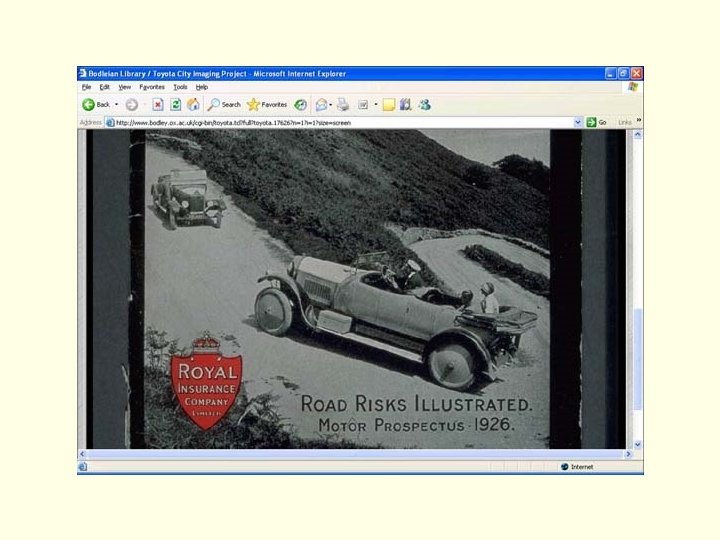
Task: Click the 'Road Risks Illustrated.' caption
Action: [x=416, y=404]
